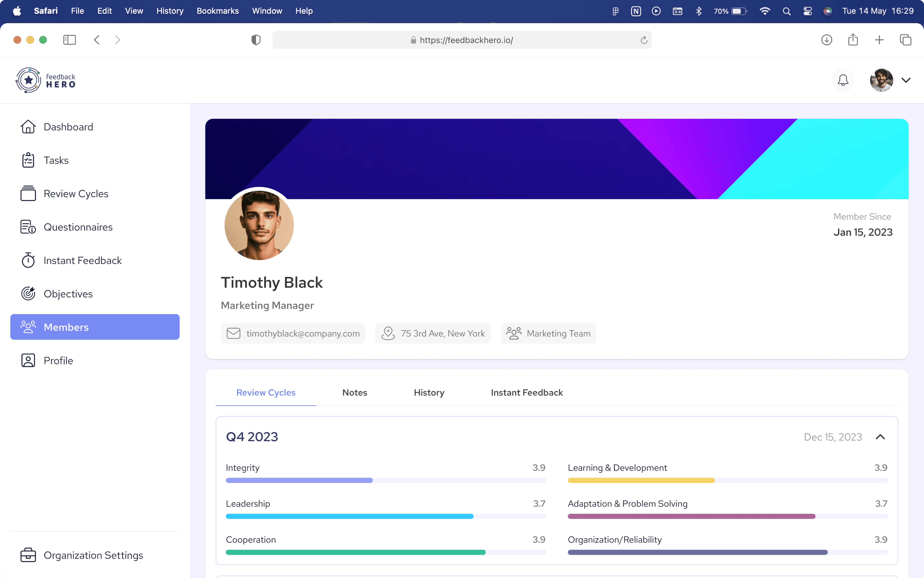
Task: Open the Objectives target icon
Action: 28,294
